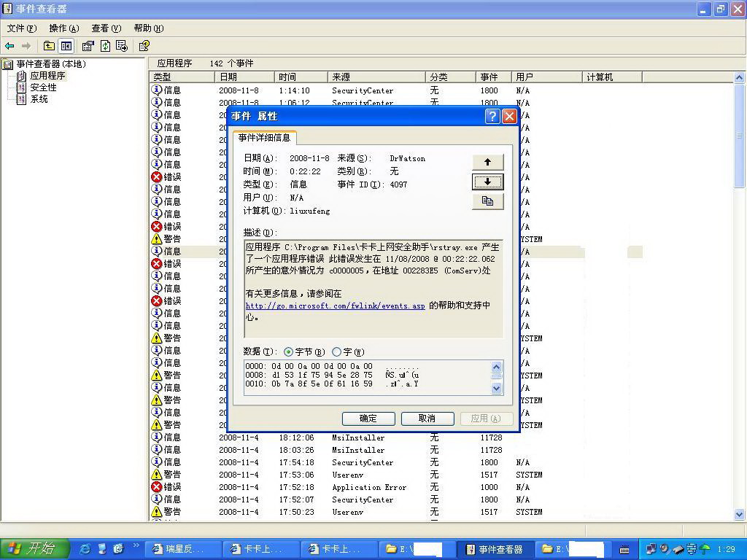Select 系统 log in the tree
Screen dimensions: 747x560
pyautogui.click(x=39, y=99)
